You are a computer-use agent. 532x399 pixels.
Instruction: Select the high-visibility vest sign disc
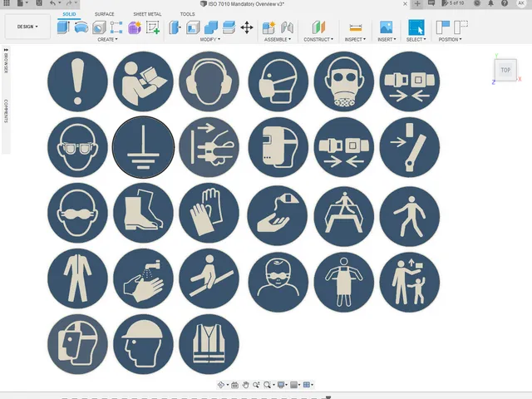[209, 344]
